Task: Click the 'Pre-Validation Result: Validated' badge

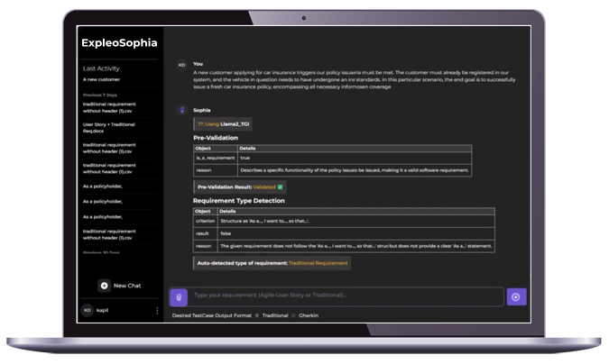Action: 240,187
